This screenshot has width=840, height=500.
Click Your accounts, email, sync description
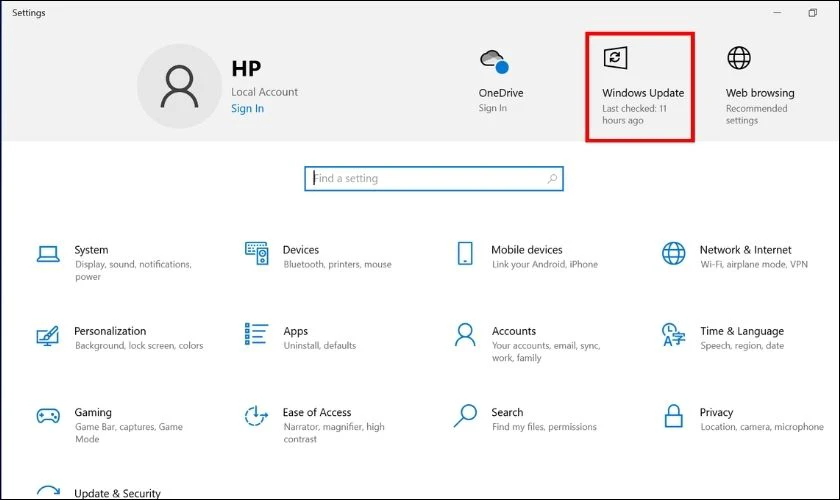pyautogui.click(x=545, y=352)
